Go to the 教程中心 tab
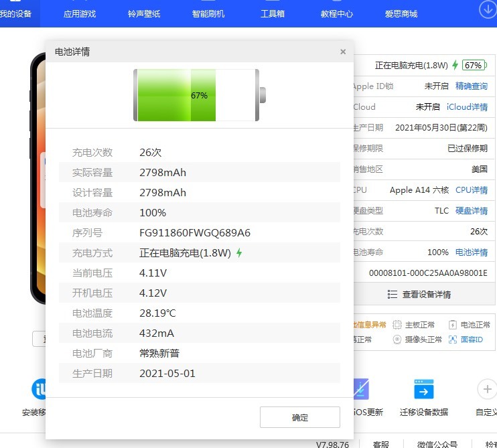The height and width of the screenshot is (448, 497). 337,14
